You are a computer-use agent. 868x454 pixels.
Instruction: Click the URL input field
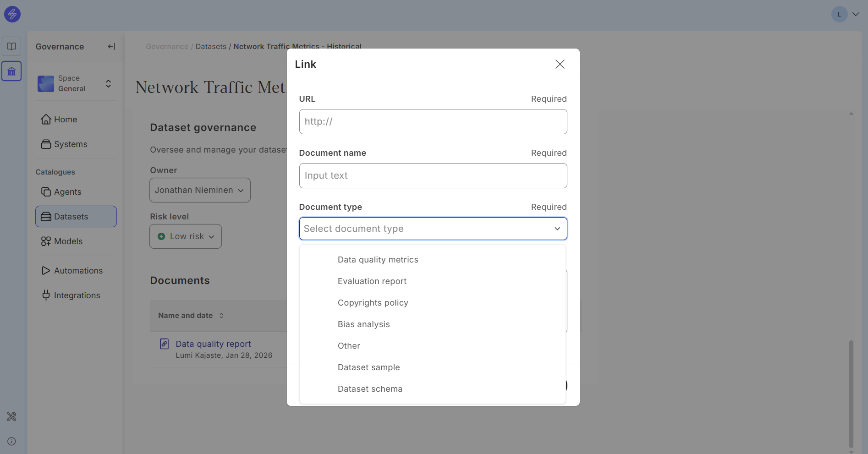coord(433,122)
